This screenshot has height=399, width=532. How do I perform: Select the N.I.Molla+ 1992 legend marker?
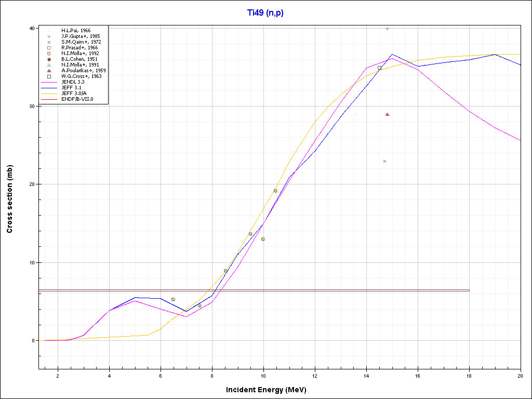[x=49, y=54]
